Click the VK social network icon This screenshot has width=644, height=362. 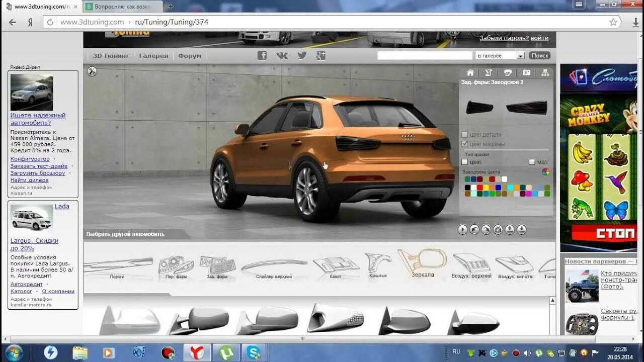click(x=282, y=56)
